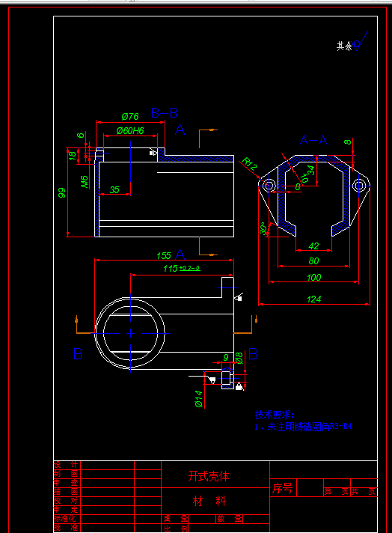Click the 材料 title block cell

click(209, 501)
